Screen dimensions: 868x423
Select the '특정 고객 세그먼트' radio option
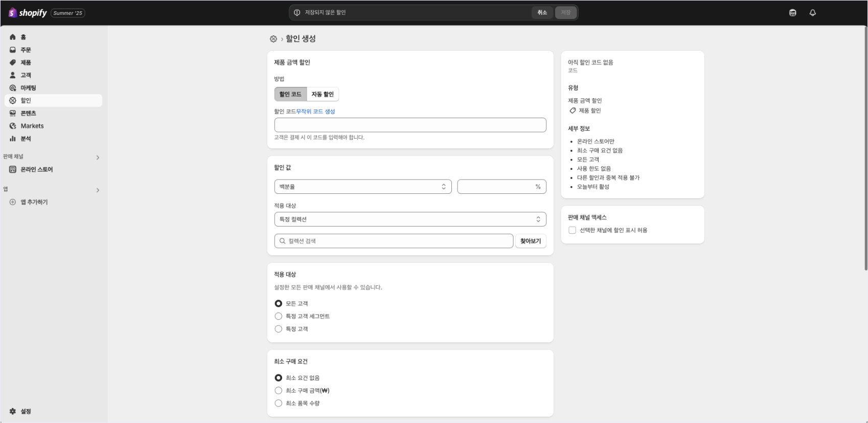(279, 316)
